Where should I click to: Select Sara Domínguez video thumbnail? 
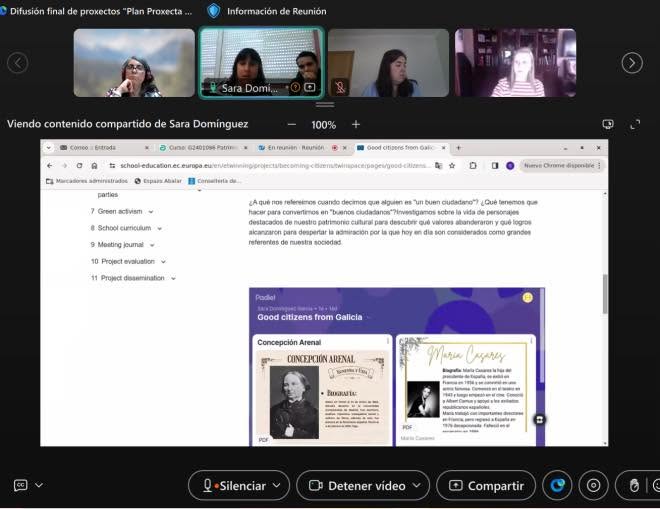coord(261,63)
